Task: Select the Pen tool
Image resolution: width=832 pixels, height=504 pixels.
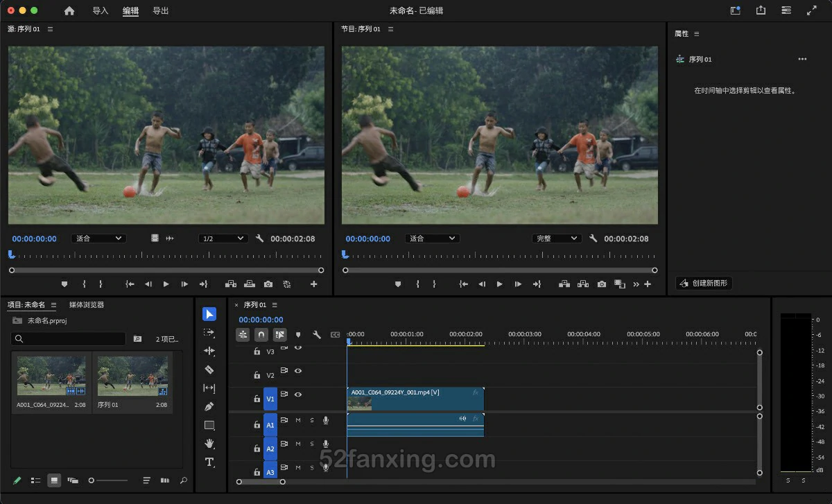Action: pyautogui.click(x=209, y=406)
